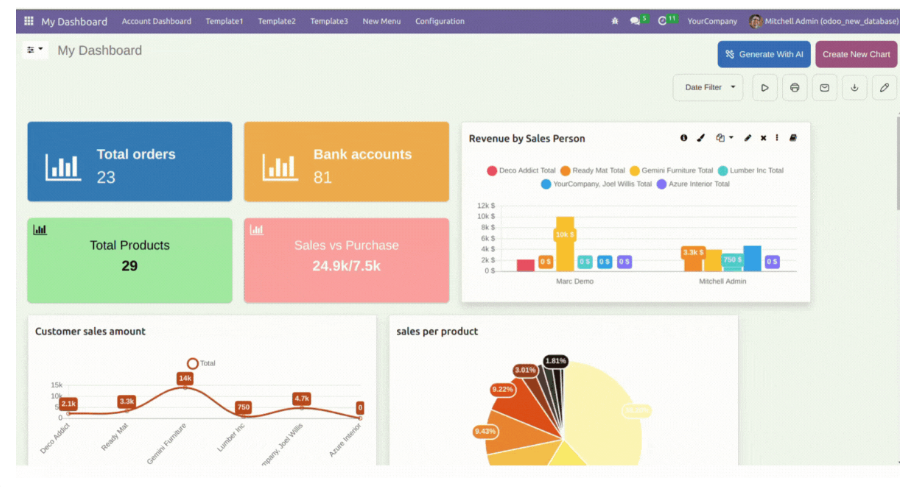Viewport: 910px width, 487px height.
Task: Open Sales vs Purchase tile
Action: coord(346,260)
